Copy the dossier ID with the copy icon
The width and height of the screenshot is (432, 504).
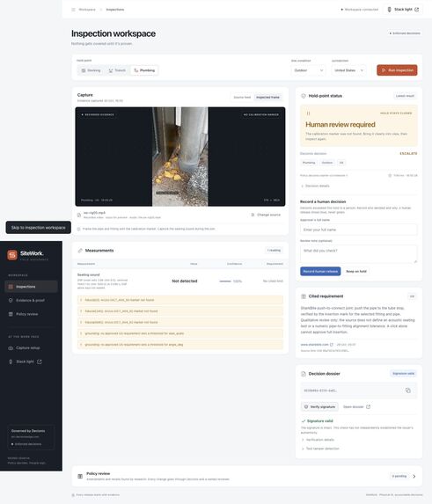408,391
